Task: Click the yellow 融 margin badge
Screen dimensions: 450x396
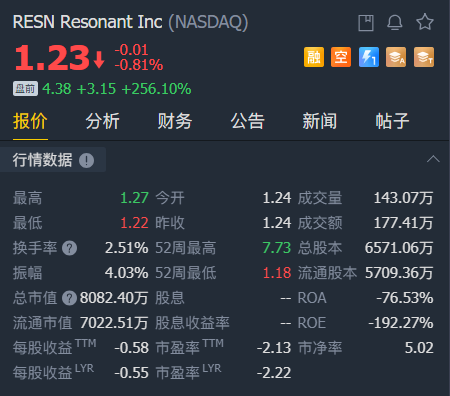Action: (314, 57)
